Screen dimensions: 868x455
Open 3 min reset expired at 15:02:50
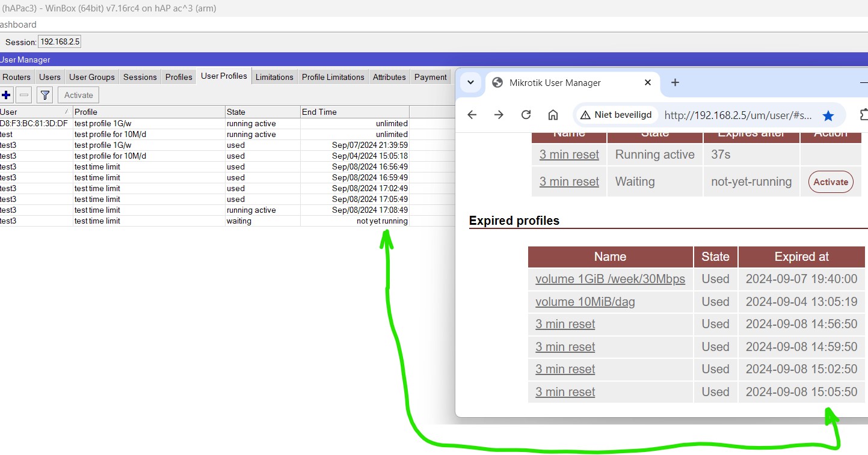565,369
